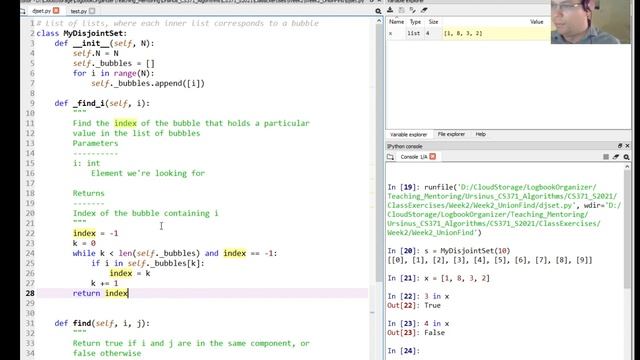
Task: Click the IPython console vertical scrollbar
Action: 627,229
